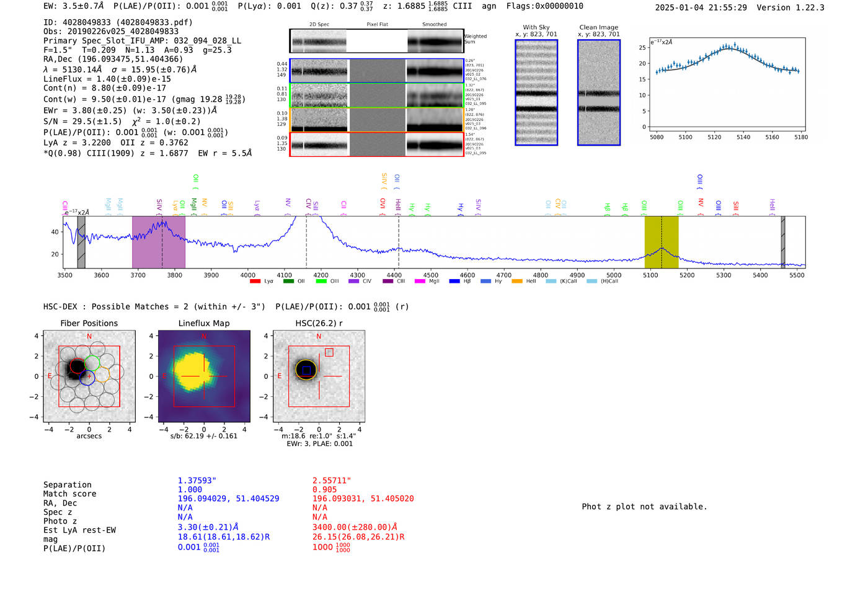Click the 'Primary Spec_Slot_IFU_AMP: 032_094_028_LL' line

143,40
